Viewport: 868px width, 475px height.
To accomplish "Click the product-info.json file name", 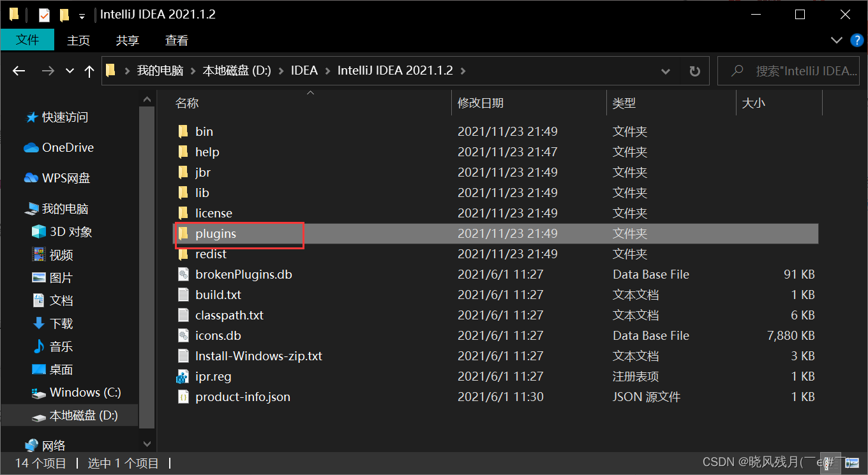I will click(243, 397).
